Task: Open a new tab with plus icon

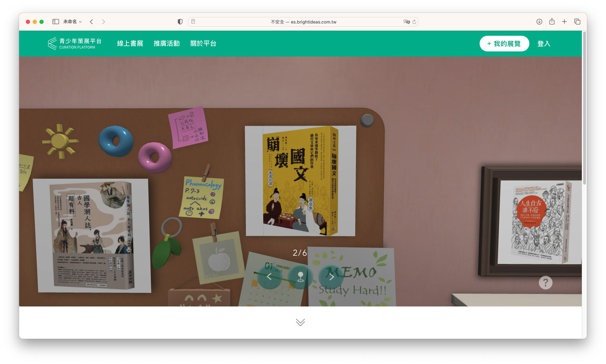Action: click(x=564, y=22)
